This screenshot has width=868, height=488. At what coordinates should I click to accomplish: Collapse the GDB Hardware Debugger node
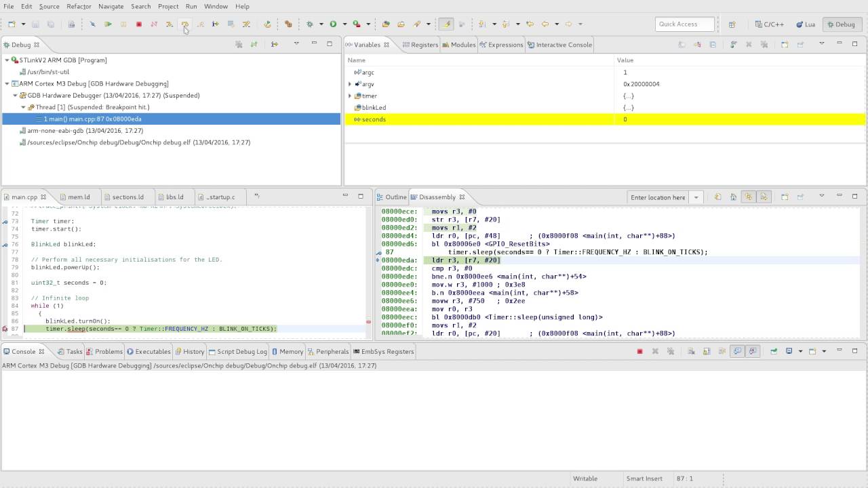tap(15, 96)
